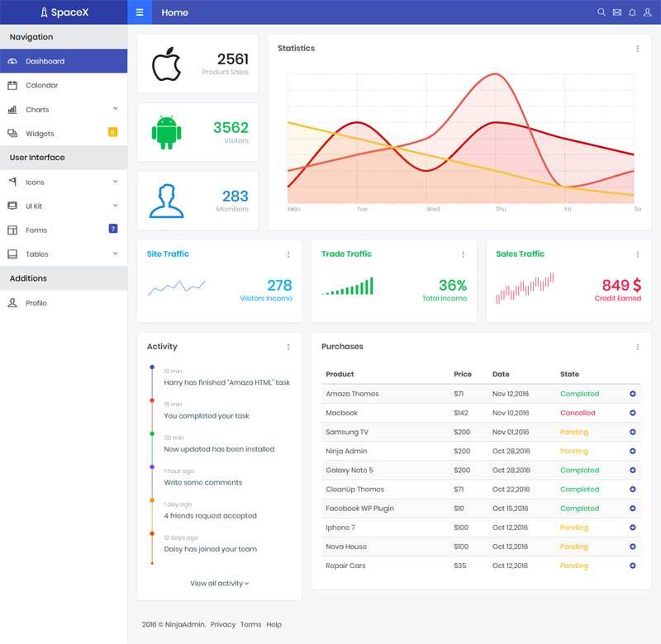Image resolution: width=661 pixels, height=644 pixels.
Task: Click the notification bell icon
Action: pyautogui.click(x=632, y=12)
